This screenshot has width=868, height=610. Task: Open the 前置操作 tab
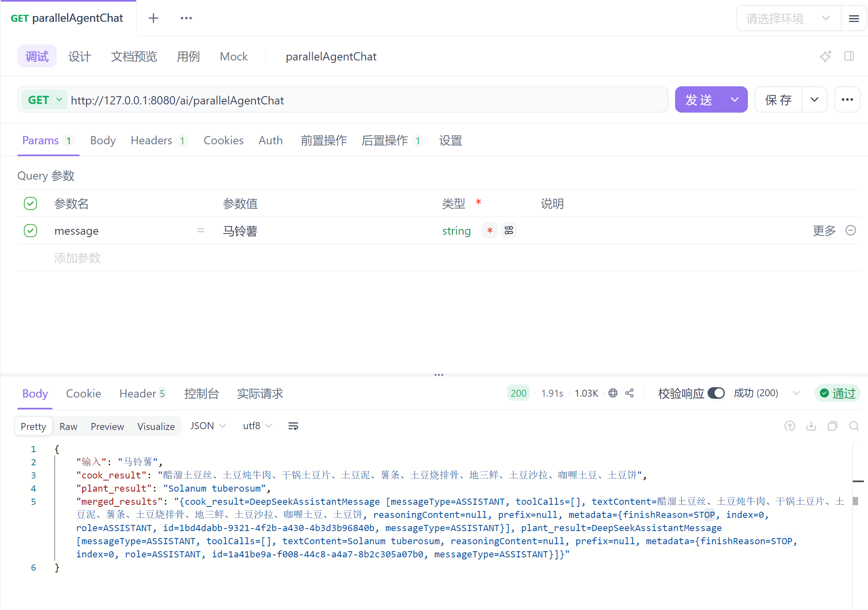pos(324,141)
